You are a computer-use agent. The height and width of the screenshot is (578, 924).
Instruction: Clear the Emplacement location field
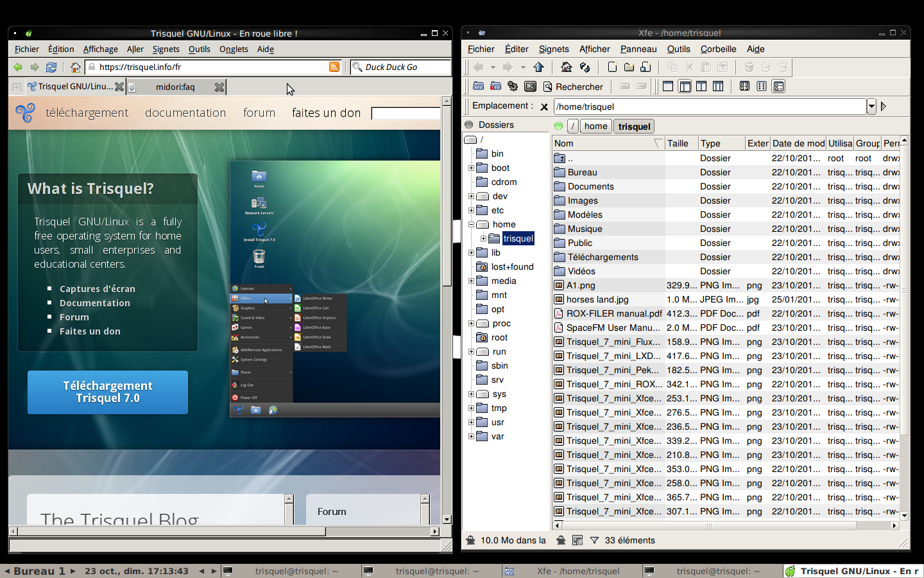(544, 107)
